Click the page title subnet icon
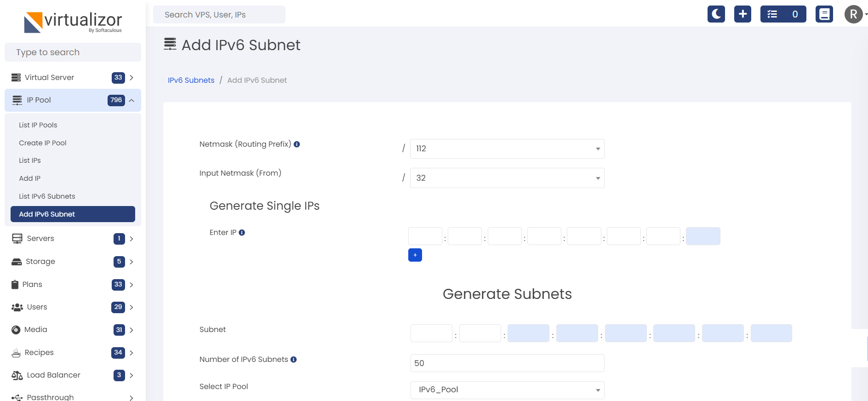Screen dimensions: 868x401 [170, 44]
